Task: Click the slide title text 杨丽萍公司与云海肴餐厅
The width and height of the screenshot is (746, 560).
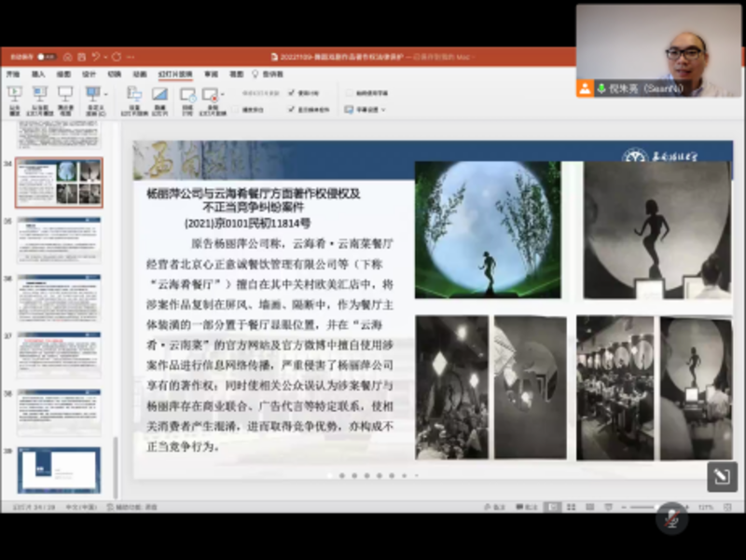Action: 253,200
